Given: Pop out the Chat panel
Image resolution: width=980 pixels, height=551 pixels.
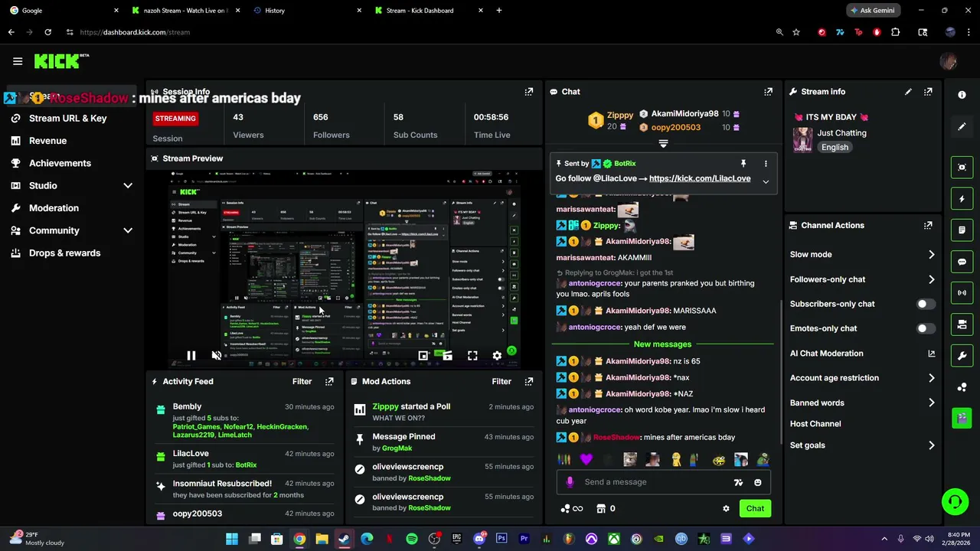Looking at the screenshot, I should click(x=768, y=92).
